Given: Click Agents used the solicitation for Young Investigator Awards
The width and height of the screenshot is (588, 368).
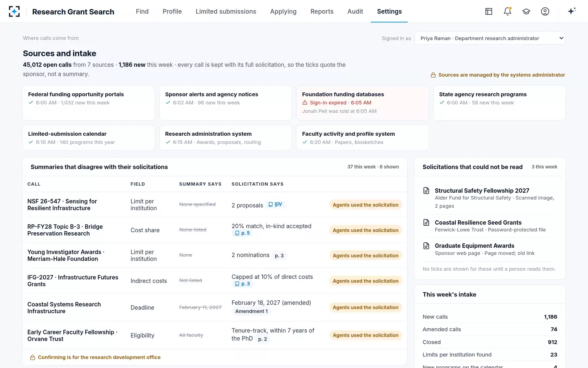Looking at the screenshot, I should click(x=365, y=256).
